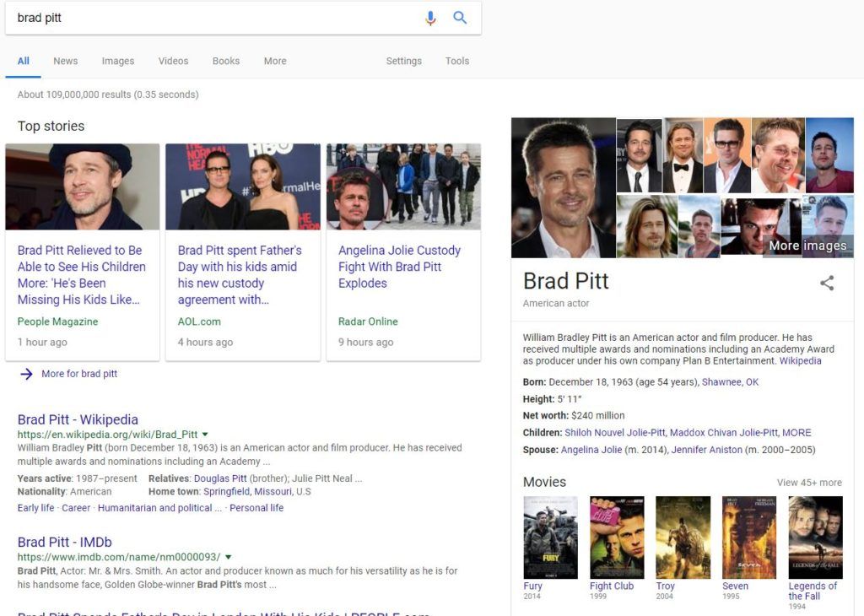This screenshot has width=864, height=616.
Task: Open Brad Pitt - Wikipedia result title
Action: click(78, 420)
